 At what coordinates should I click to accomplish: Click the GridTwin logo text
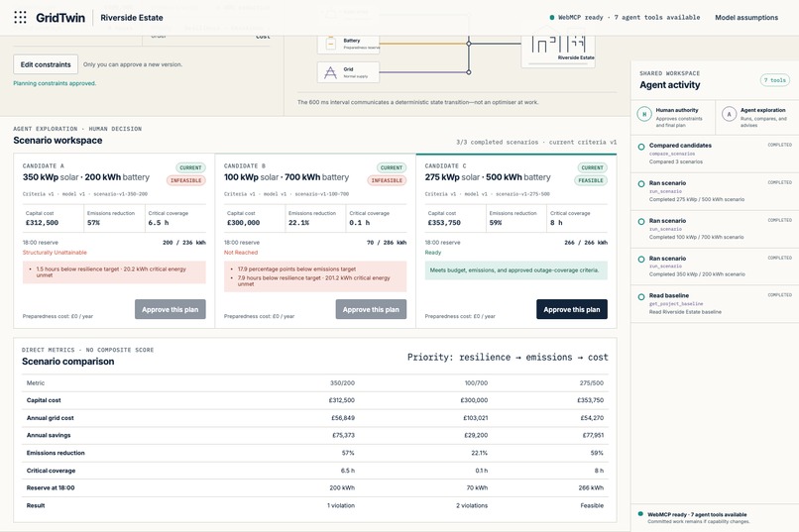click(60, 17)
